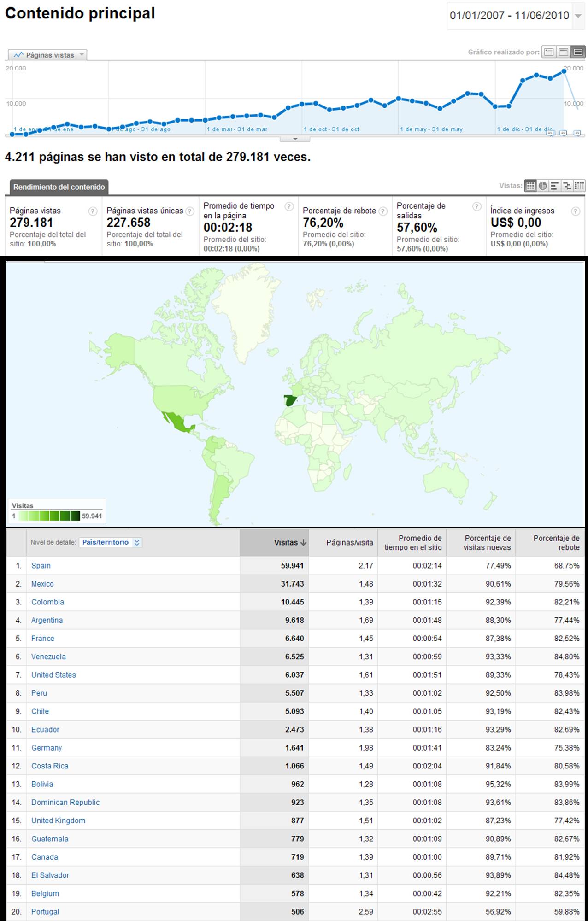The width and height of the screenshot is (588, 921).
Task: Sort by Promedio de tiempo en el sitio header
Action: pyautogui.click(x=412, y=542)
